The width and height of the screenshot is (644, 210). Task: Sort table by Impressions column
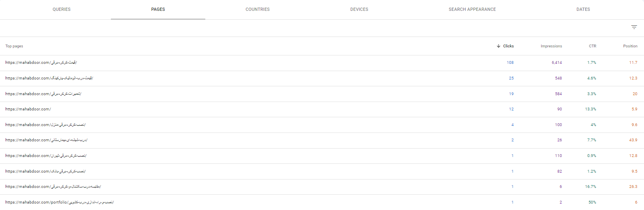click(x=551, y=46)
